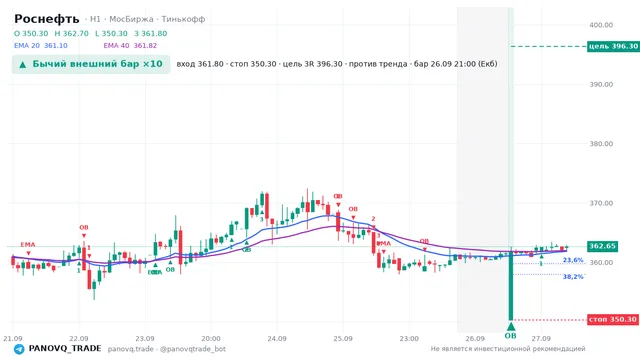
Task: Click the 20:00 time axis label
Action: [x=211, y=339]
